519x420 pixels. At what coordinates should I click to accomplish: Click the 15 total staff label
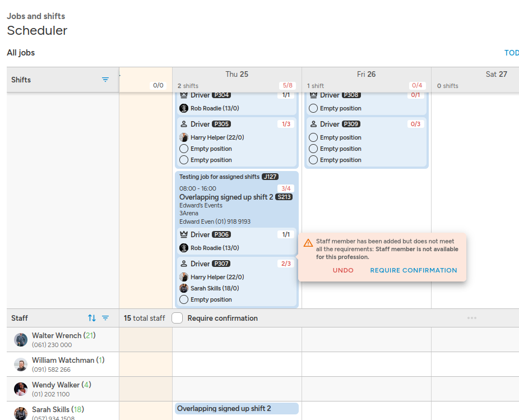pos(144,318)
